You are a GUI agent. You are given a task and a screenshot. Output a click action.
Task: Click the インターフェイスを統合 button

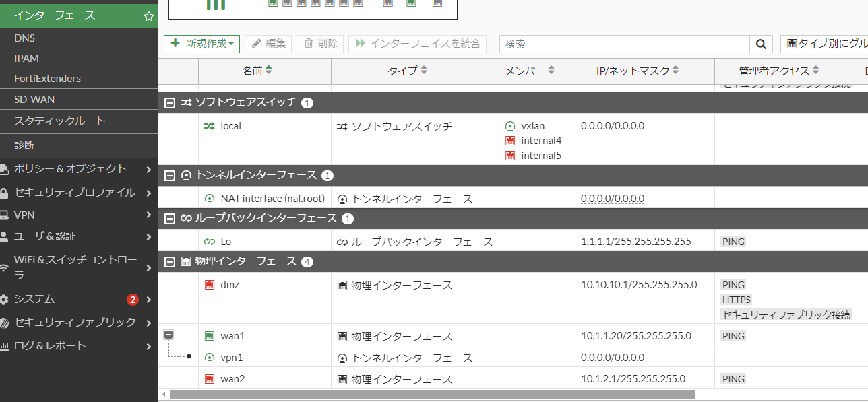[417, 44]
